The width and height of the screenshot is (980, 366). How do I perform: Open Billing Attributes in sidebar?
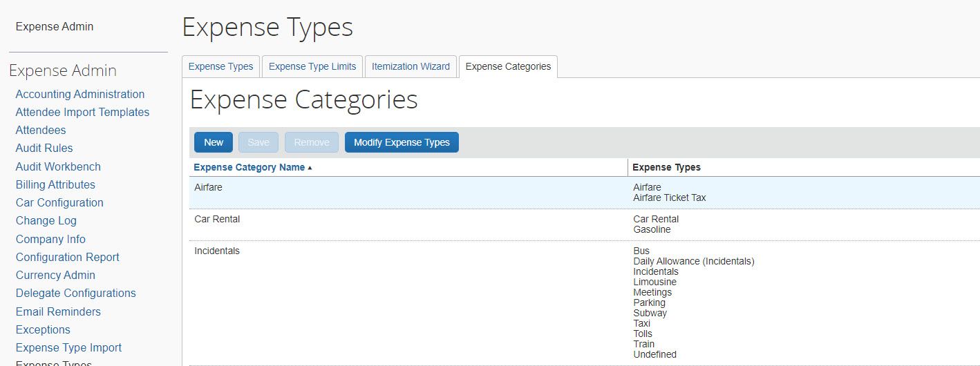click(x=55, y=184)
